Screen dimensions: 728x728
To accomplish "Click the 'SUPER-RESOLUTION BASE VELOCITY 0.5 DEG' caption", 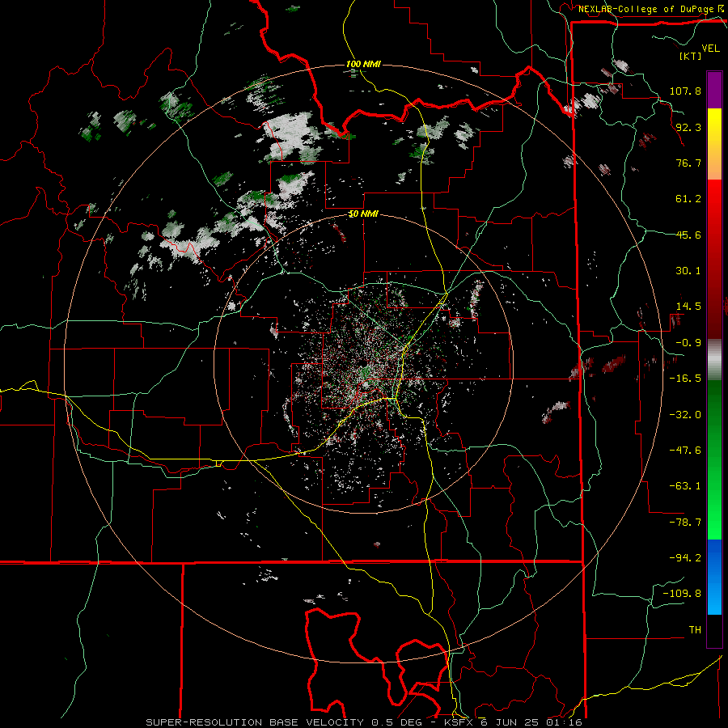I will (x=284, y=722).
